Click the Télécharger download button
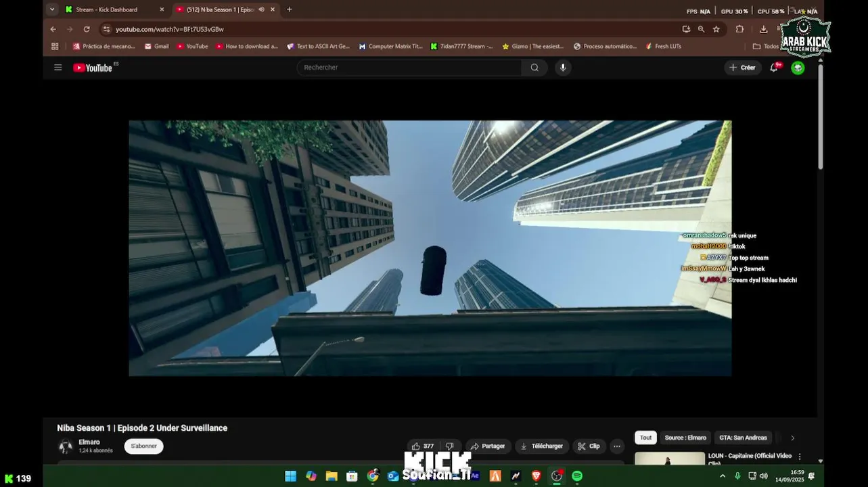Image resolution: width=868 pixels, height=487 pixels. pos(542,446)
